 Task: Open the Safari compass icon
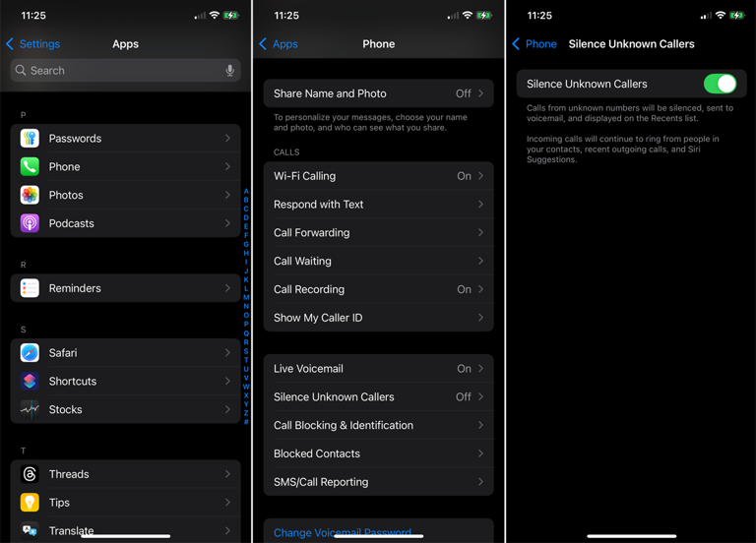(30, 353)
